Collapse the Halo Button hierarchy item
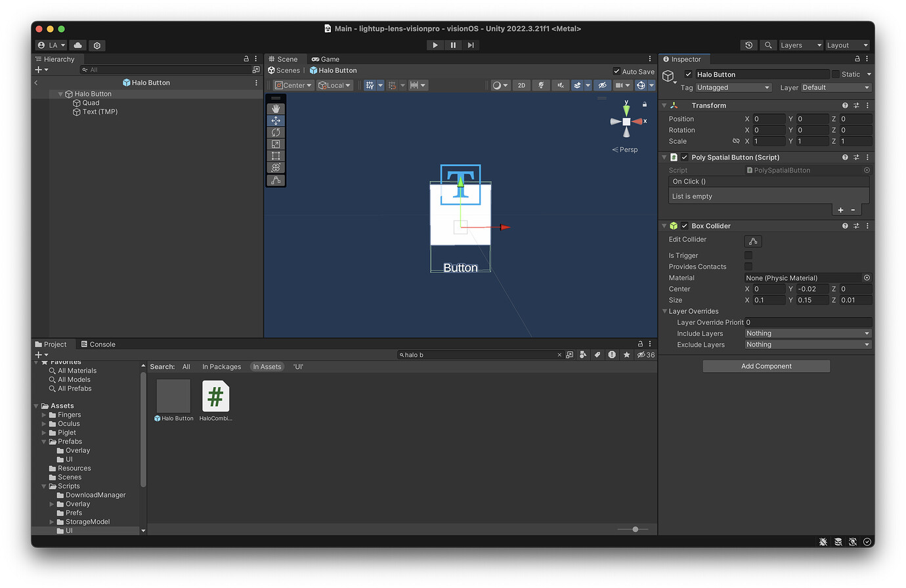The width and height of the screenshot is (906, 588). (x=60, y=93)
